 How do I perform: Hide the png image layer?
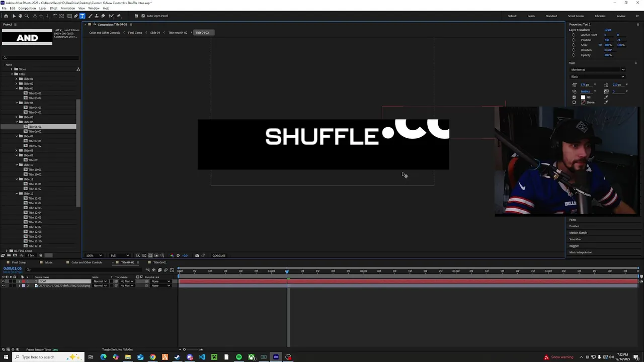point(3,286)
